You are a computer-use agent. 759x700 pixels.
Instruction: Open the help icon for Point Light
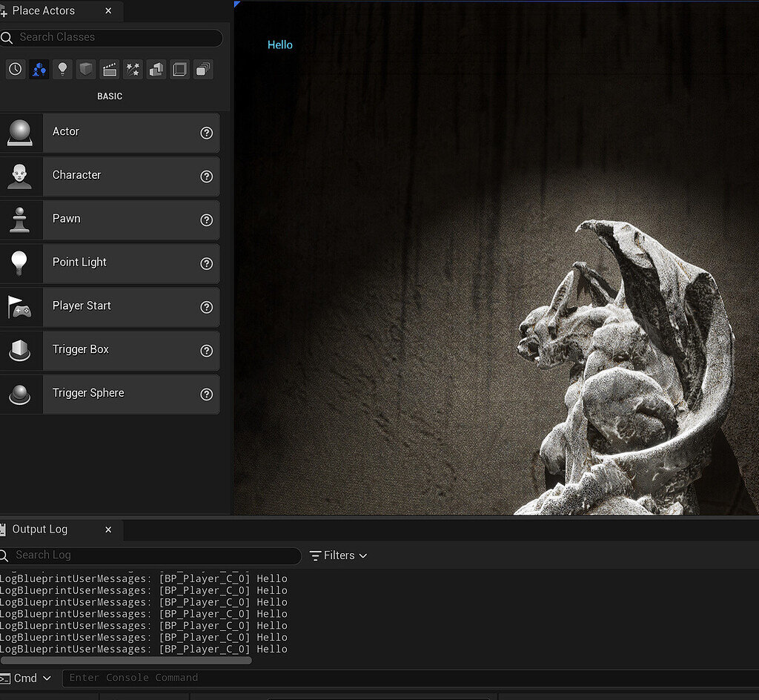(x=207, y=264)
